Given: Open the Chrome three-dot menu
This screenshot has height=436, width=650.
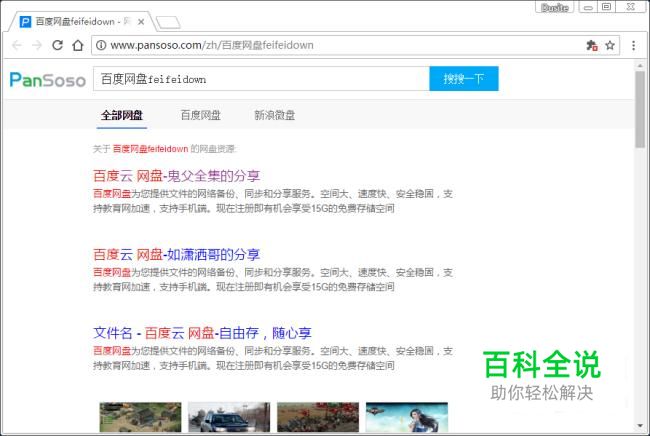Looking at the screenshot, I should pyautogui.click(x=633, y=45).
